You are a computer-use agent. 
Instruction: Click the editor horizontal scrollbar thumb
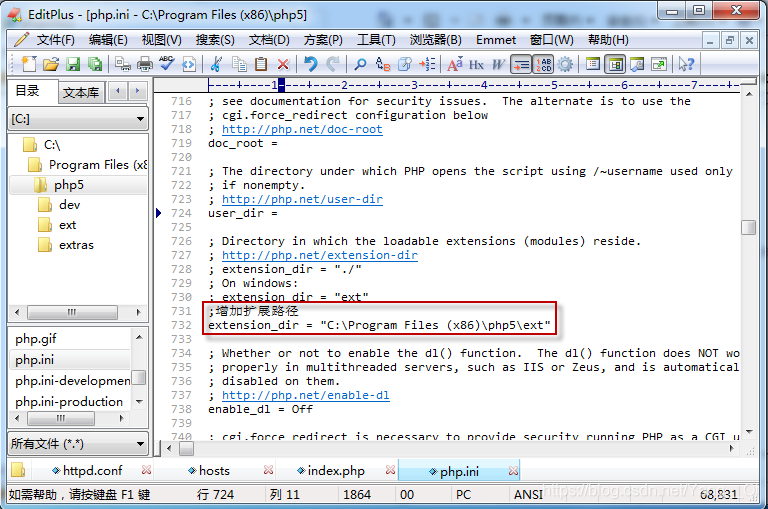(x=186, y=448)
